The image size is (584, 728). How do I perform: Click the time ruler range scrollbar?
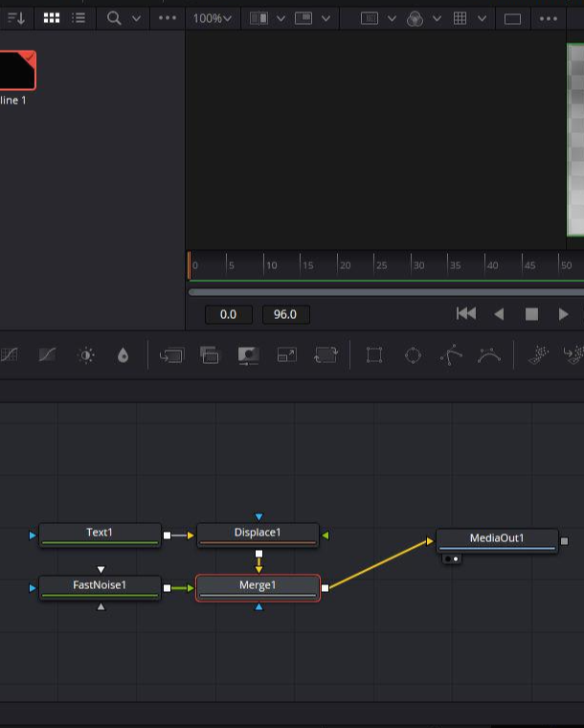tap(386, 292)
